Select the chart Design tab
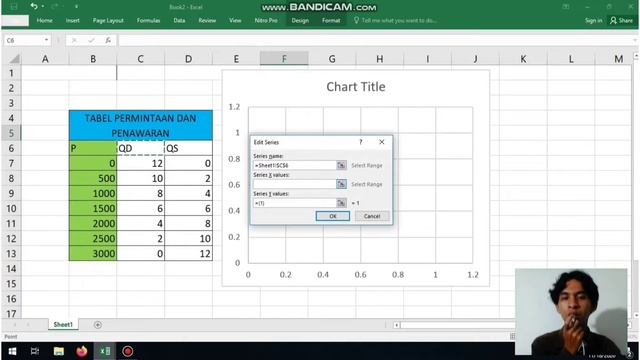The image size is (640, 360). coord(300,20)
